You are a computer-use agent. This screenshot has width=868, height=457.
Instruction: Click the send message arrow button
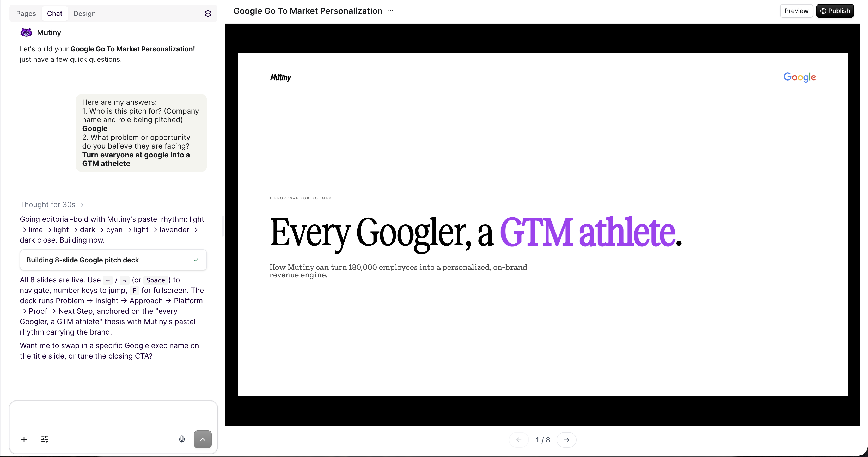(x=203, y=439)
